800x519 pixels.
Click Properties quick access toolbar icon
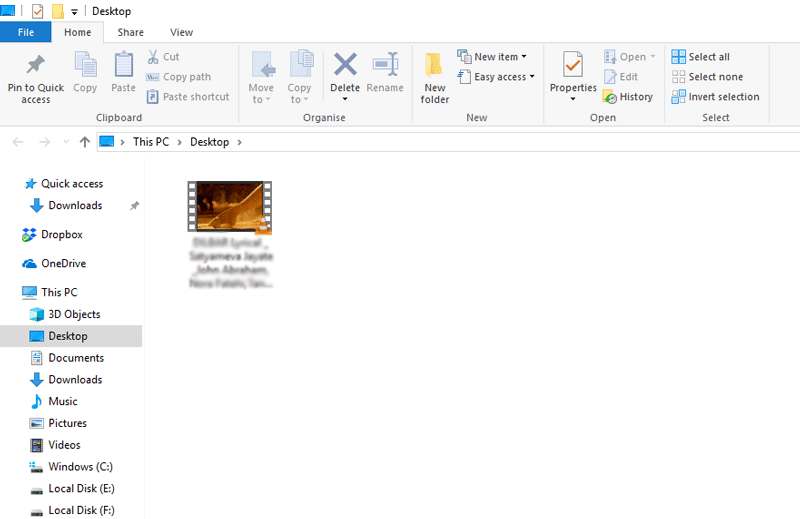37,11
